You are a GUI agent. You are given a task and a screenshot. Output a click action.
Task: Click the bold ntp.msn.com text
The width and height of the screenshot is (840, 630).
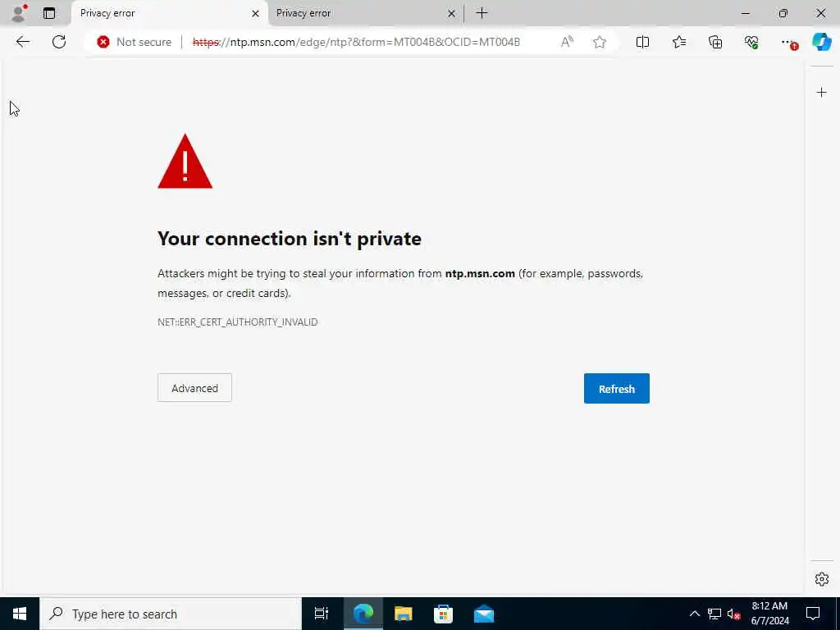pyautogui.click(x=480, y=273)
